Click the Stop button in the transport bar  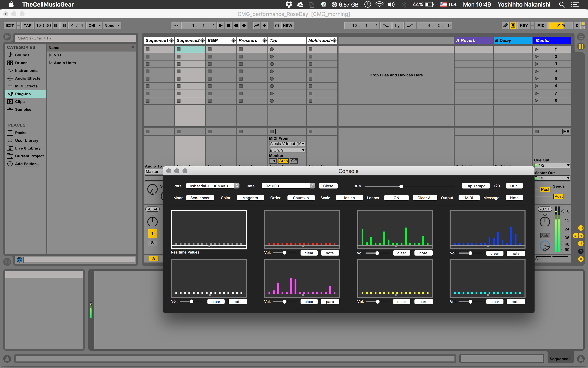click(x=228, y=26)
